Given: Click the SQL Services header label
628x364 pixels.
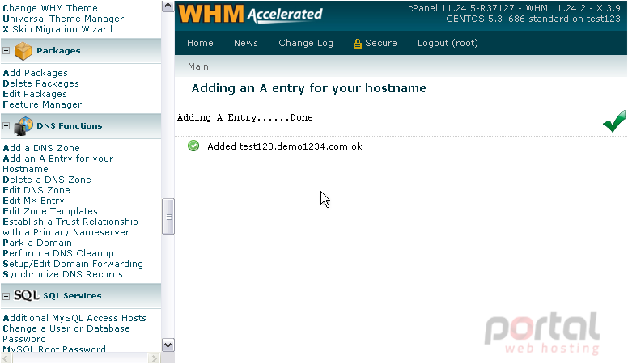Looking at the screenshot, I should pyautogui.click(x=72, y=296).
